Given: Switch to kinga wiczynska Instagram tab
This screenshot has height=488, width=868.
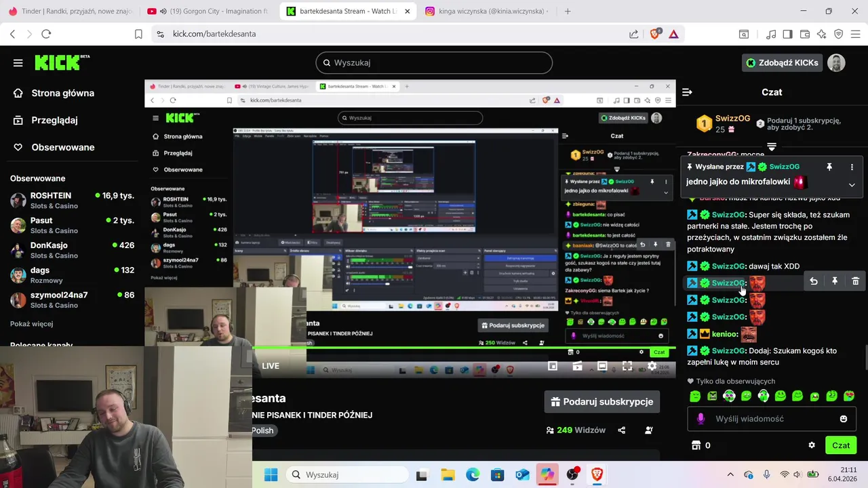Looking at the screenshot, I should (x=488, y=11).
